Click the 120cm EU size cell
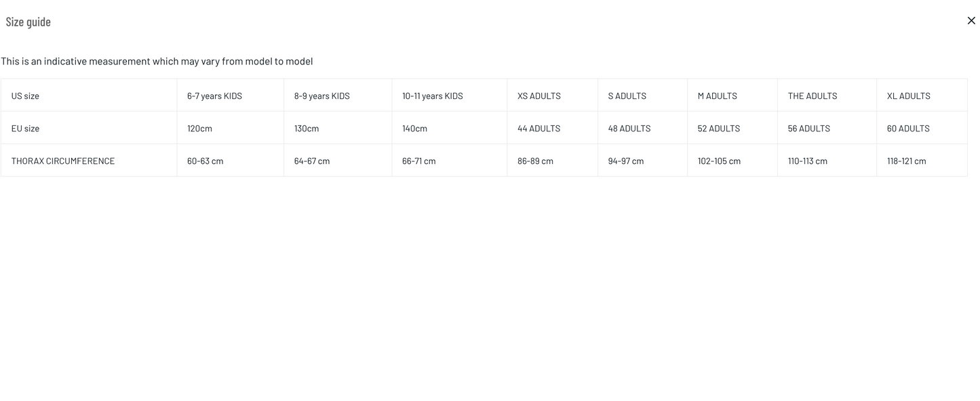The height and width of the screenshot is (401, 980). click(x=199, y=129)
